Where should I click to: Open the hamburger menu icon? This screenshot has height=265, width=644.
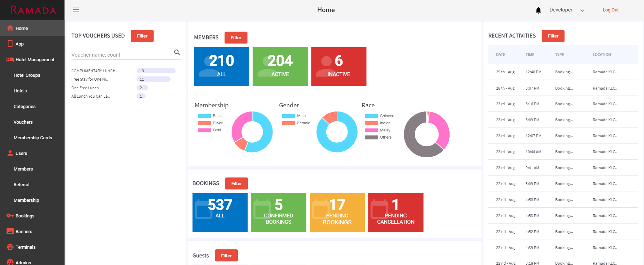pos(76,10)
